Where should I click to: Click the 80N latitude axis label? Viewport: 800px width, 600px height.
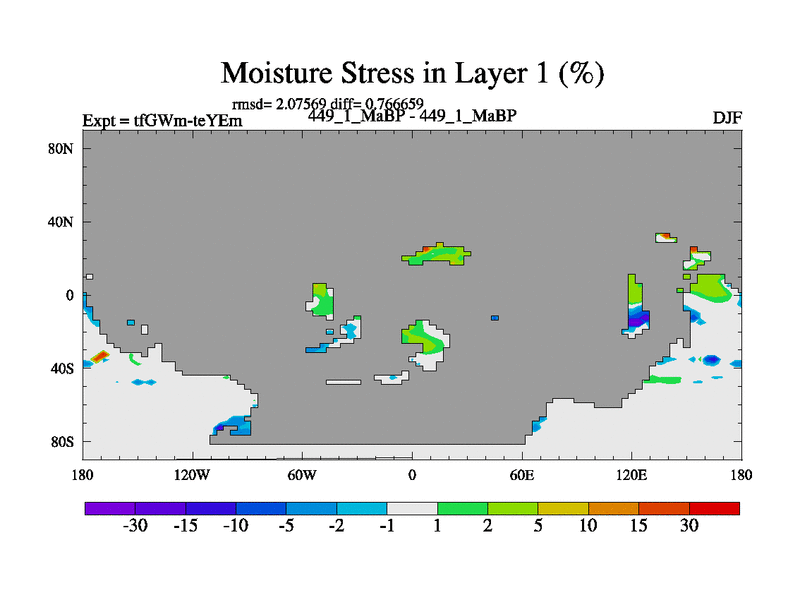[x=62, y=148]
